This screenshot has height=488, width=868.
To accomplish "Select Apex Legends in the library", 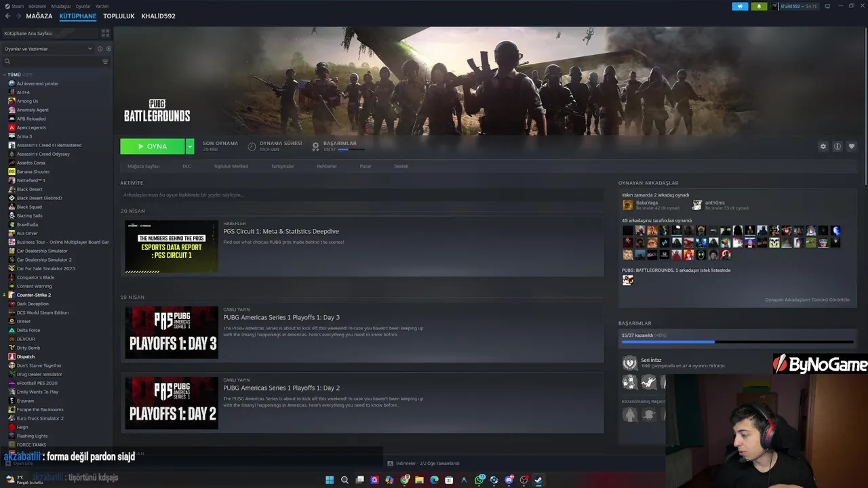I will [x=31, y=127].
